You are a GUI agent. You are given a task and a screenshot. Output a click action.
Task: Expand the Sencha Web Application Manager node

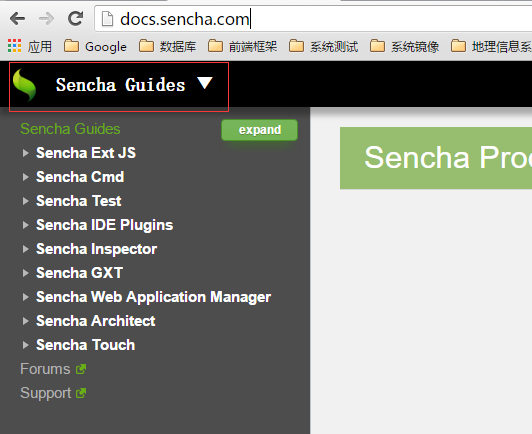pos(25,297)
